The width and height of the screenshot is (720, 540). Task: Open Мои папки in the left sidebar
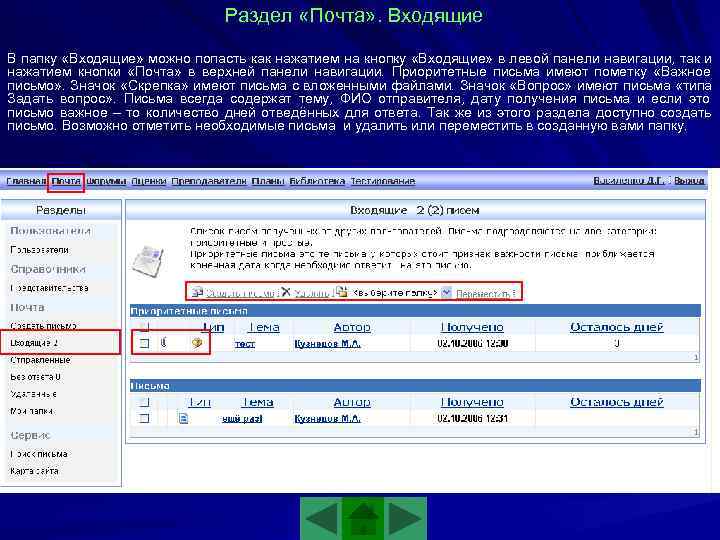(x=31, y=411)
